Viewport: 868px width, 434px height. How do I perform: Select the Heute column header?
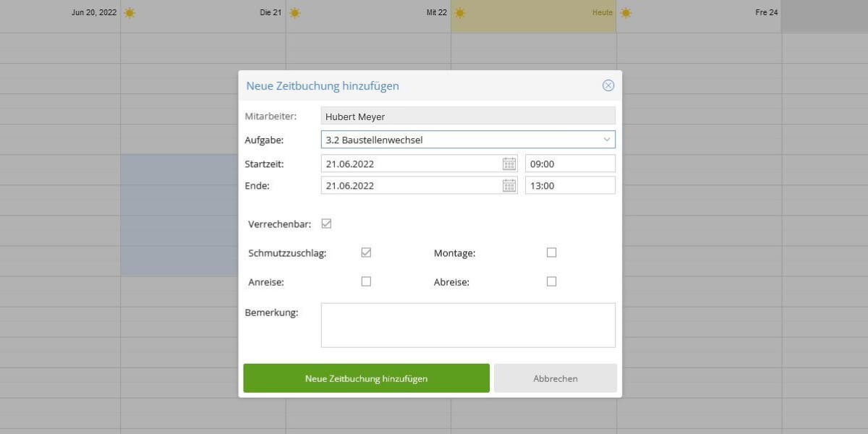[603, 12]
